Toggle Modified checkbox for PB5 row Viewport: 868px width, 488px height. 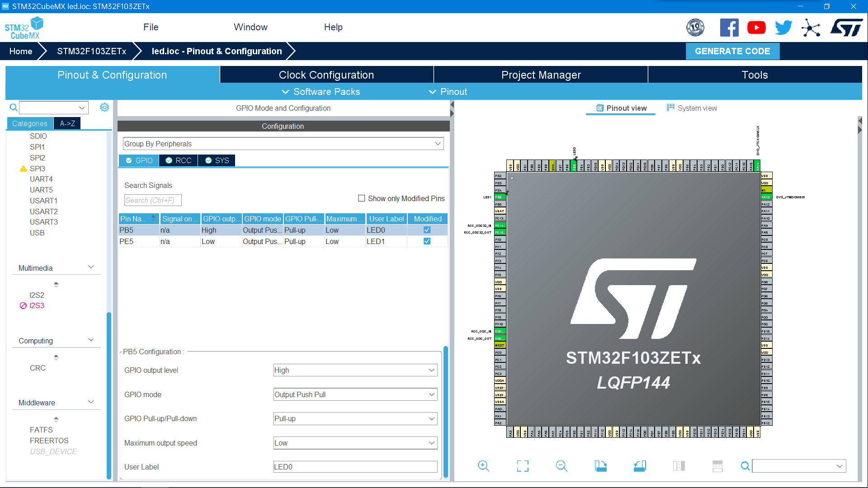(x=427, y=230)
